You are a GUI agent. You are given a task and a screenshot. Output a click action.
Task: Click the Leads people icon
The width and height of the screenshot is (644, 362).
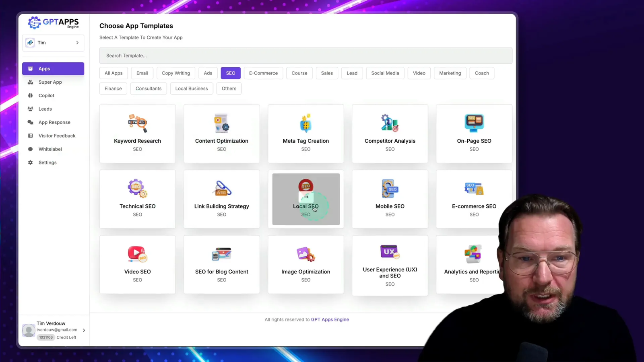[30, 109]
